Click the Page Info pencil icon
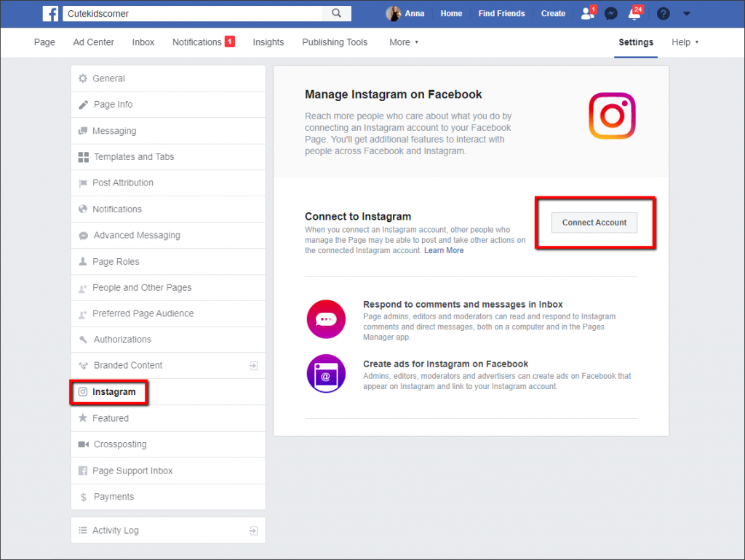Image resolution: width=745 pixels, height=560 pixels. [x=83, y=105]
